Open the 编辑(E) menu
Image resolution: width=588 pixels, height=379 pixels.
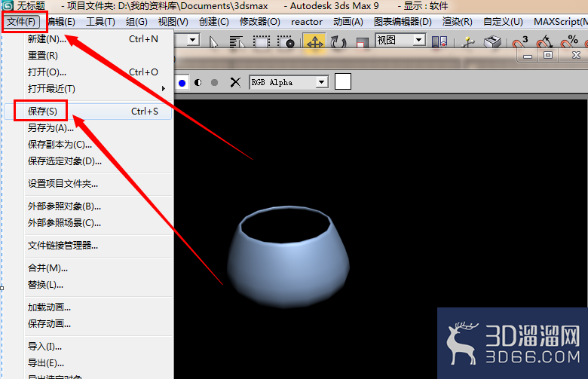click(61, 22)
